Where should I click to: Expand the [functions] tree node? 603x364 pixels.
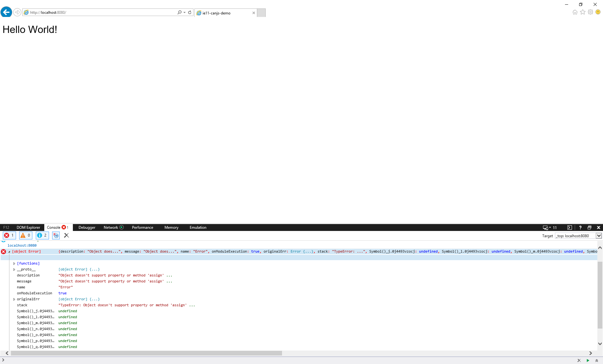tap(14, 264)
